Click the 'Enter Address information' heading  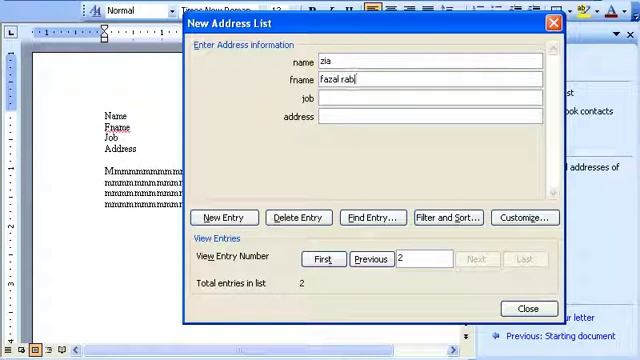(x=244, y=45)
